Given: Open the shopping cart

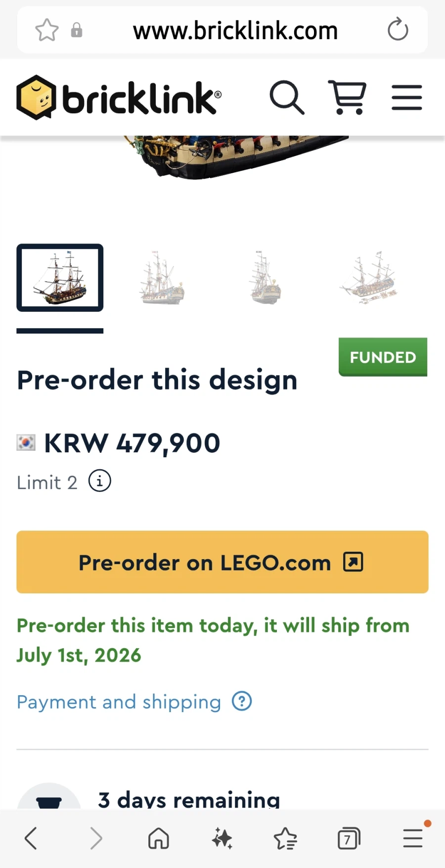Looking at the screenshot, I should 347,97.
